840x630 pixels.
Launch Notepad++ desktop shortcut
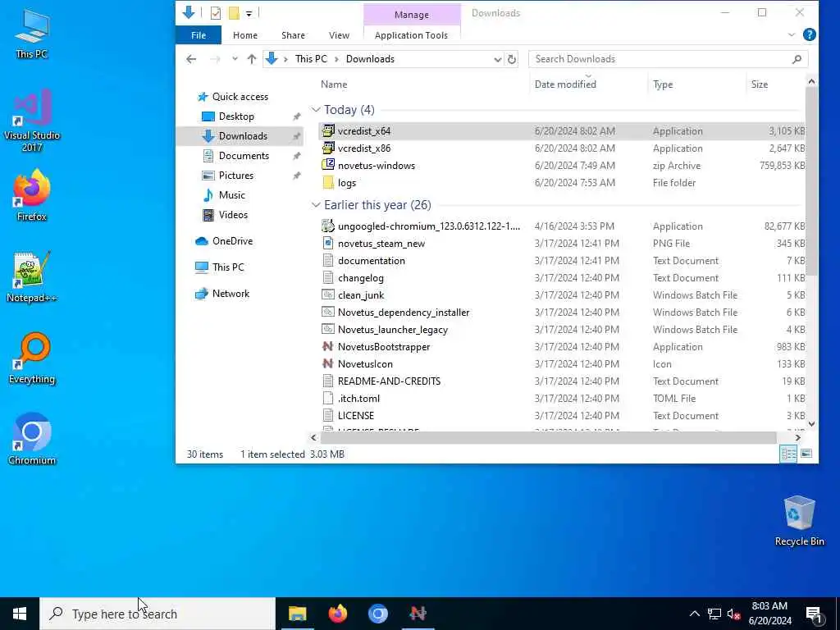click(32, 277)
